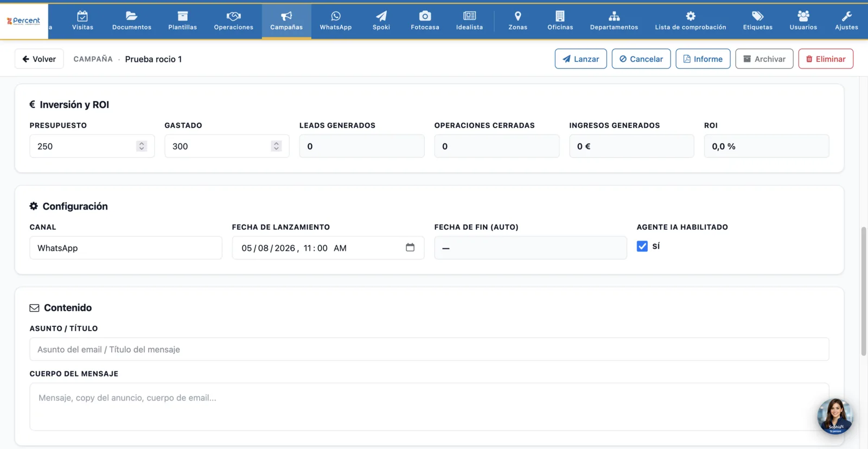Click the Contenido section heading
The image size is (868, 449).
pos(68,308)
